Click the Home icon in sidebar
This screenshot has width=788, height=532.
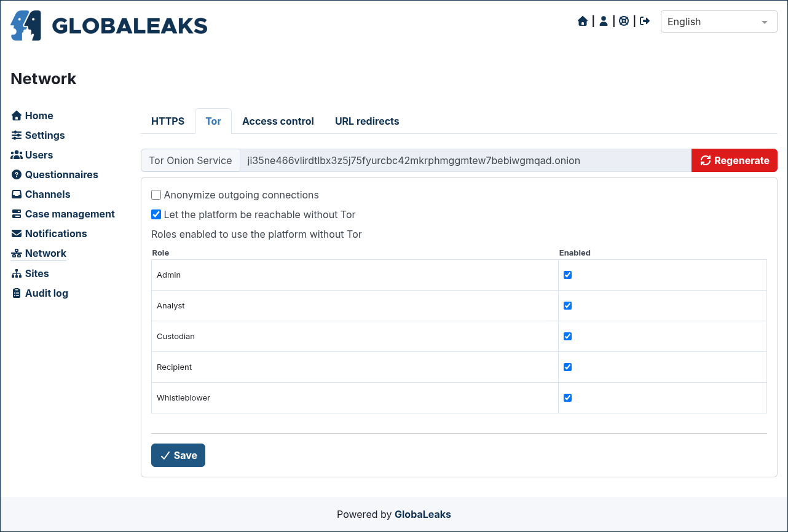pyautogui.click(x=17, y=115)
